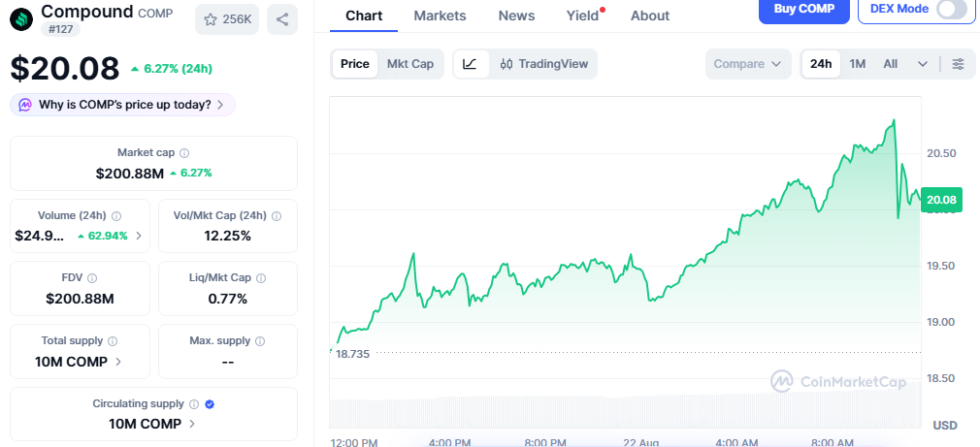The image size is (980, 447).
Task: Click the AI icon beside price question
Action: pyautogui.click(x=25, y=105)
